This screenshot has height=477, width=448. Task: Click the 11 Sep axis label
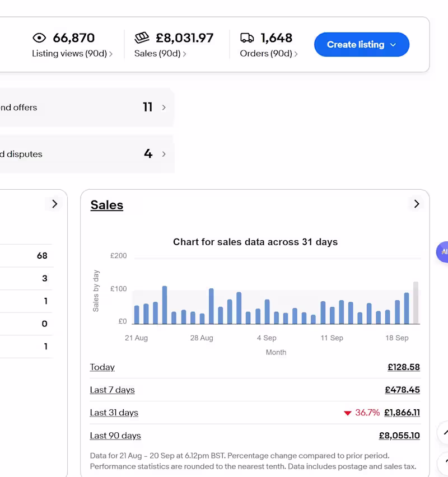[x=332, y=338]
